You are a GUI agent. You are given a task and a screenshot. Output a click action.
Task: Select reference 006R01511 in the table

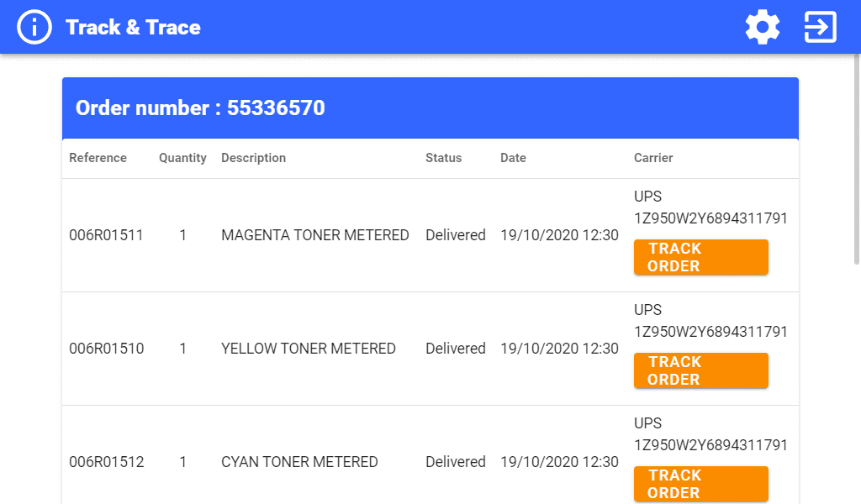pos(106,235)
